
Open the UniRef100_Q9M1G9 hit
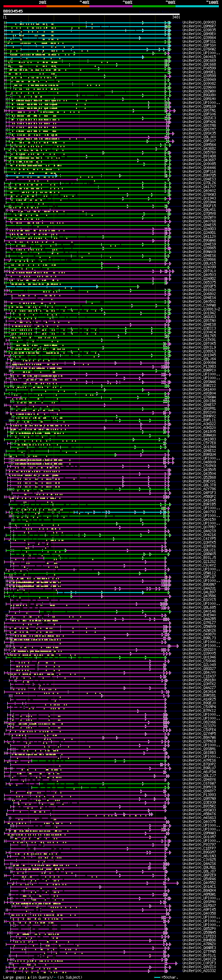[x=199, y=106]
